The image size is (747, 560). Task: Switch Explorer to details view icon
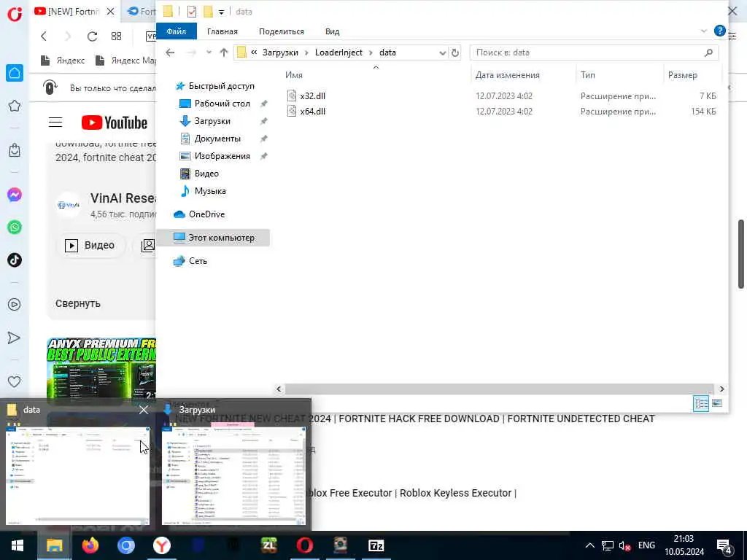(701, 403)
